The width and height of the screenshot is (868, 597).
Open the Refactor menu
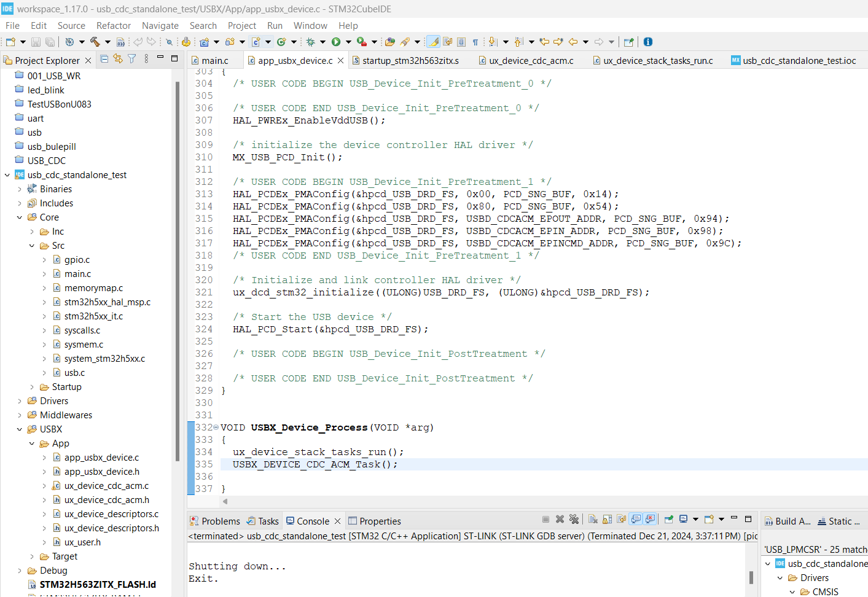(113, 25)
